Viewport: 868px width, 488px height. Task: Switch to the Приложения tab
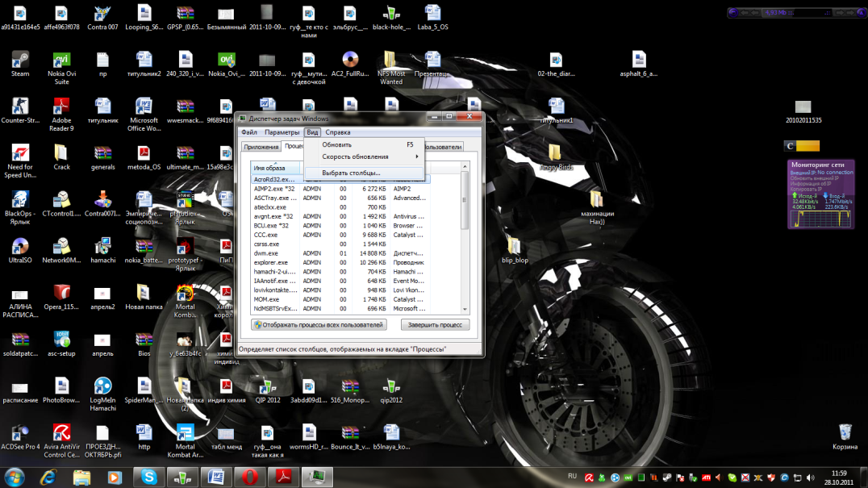[x=261, y=147]
